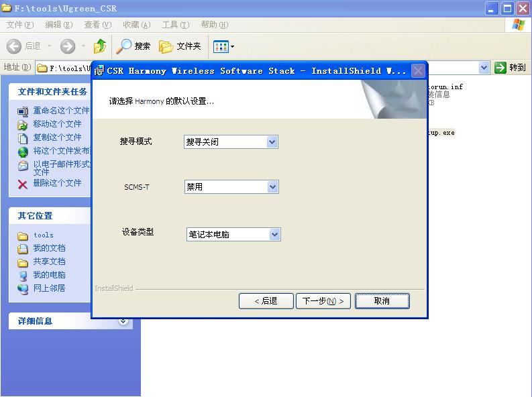
Task: Click the installer title bar icon
Action: pos(99,70)
